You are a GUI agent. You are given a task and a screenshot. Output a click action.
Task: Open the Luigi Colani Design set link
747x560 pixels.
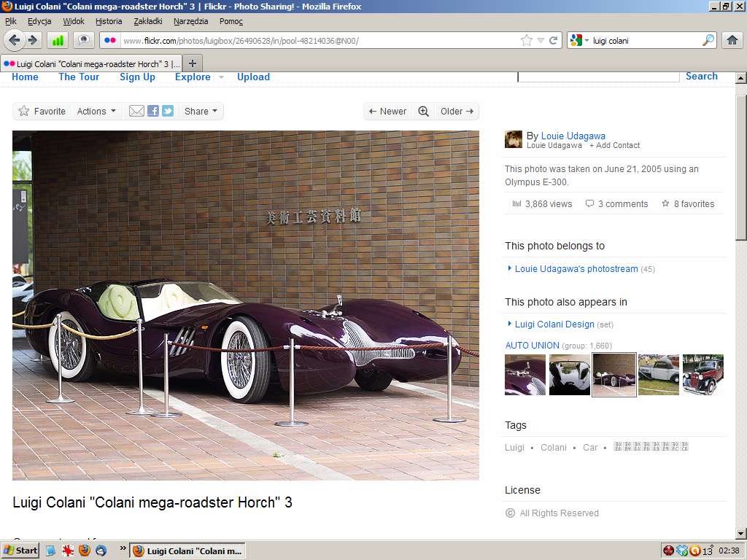(554, 324)
